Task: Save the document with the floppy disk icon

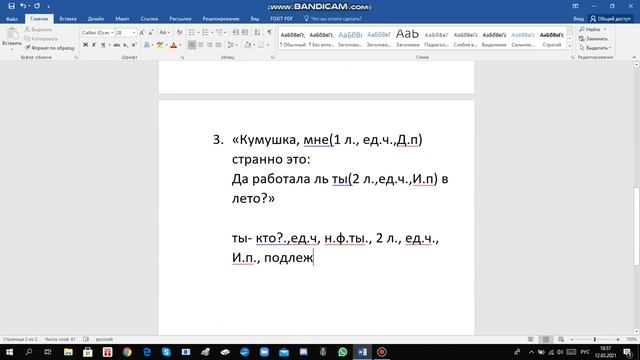Action: (11, 6)
